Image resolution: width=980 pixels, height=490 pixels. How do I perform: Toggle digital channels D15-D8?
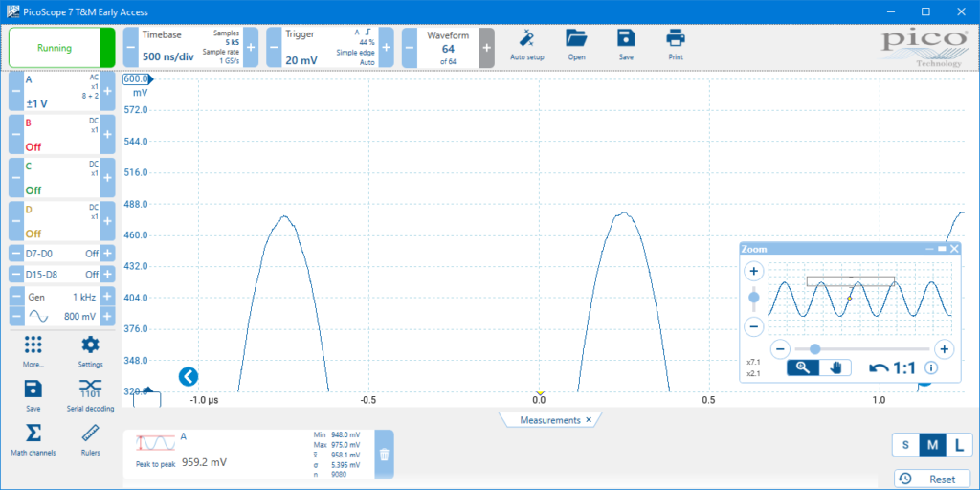tap(62, 275)
